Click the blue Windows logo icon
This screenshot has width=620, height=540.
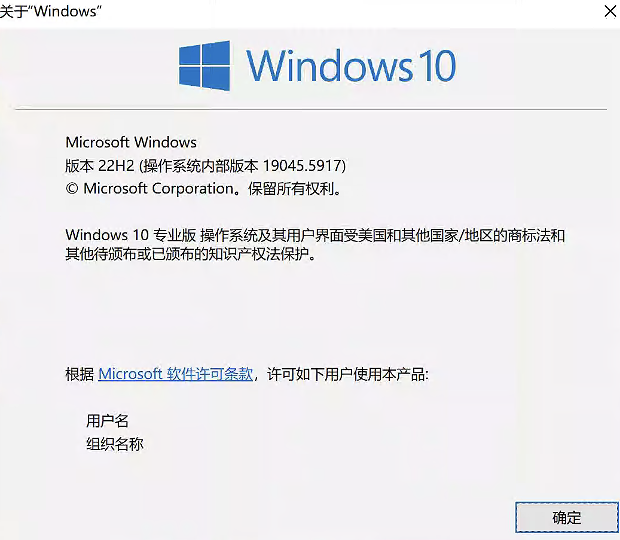204,66
